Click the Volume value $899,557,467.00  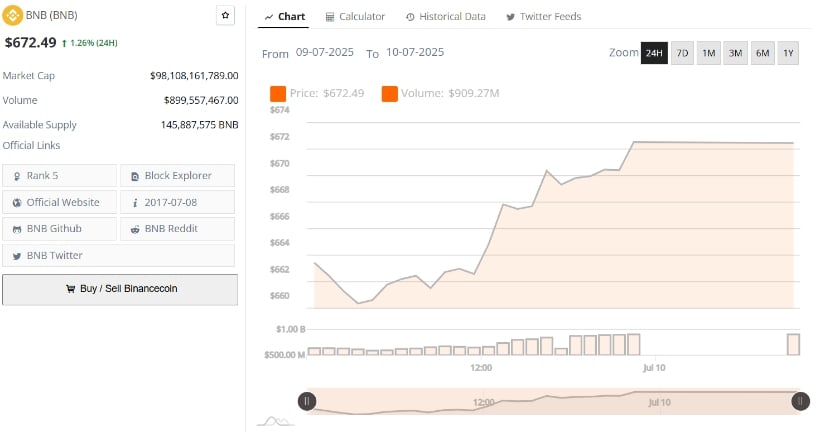click(201, 100)
